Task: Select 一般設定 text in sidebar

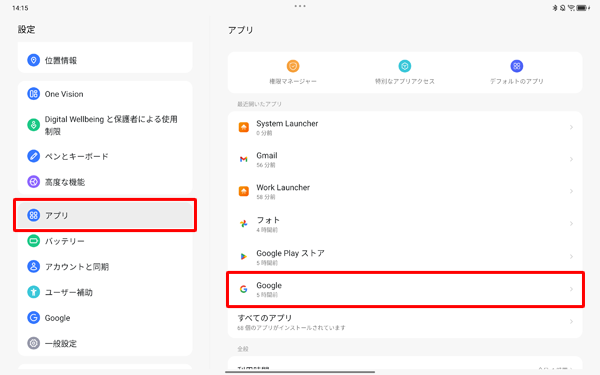Action: click(60, 343)
